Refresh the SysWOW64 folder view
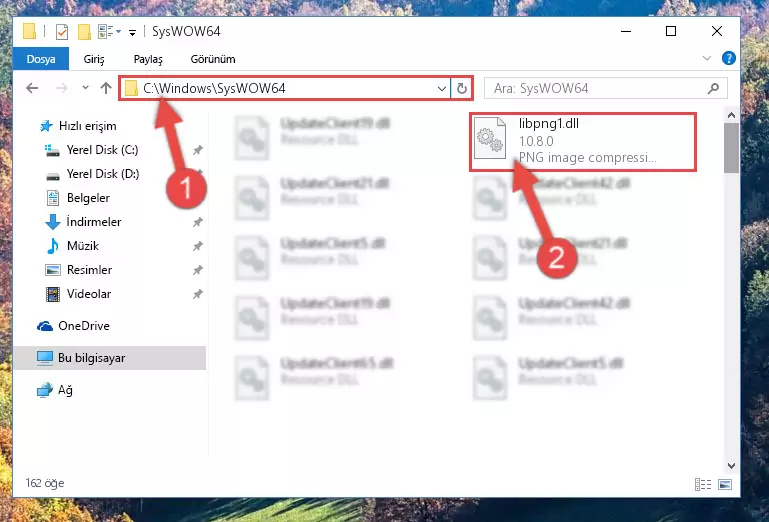 point(461,89)
